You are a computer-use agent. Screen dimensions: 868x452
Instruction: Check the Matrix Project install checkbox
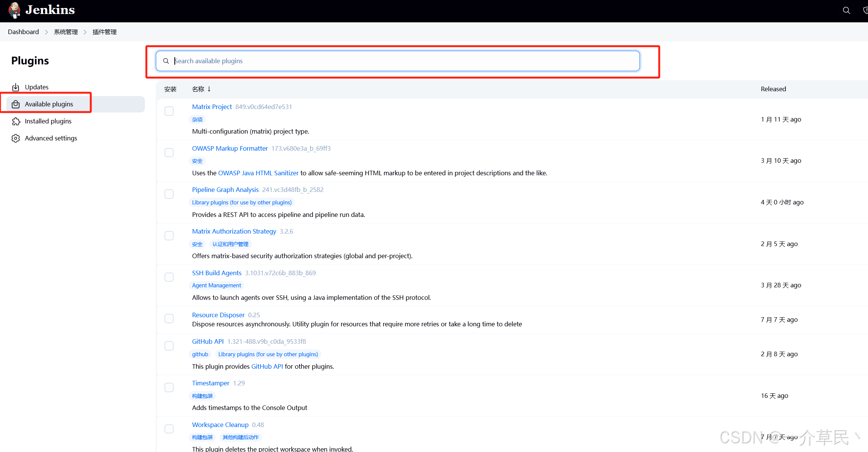click(169, 111)
